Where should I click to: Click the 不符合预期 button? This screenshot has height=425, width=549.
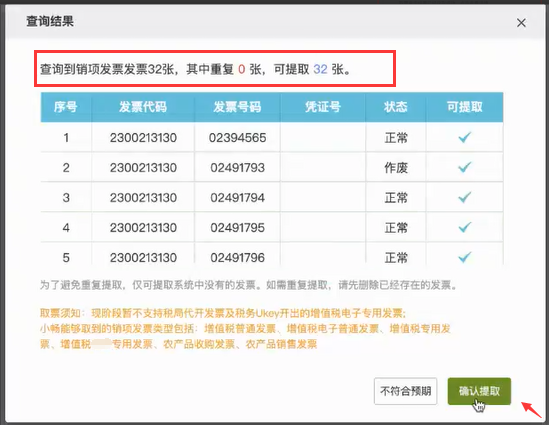pos(405,391)
